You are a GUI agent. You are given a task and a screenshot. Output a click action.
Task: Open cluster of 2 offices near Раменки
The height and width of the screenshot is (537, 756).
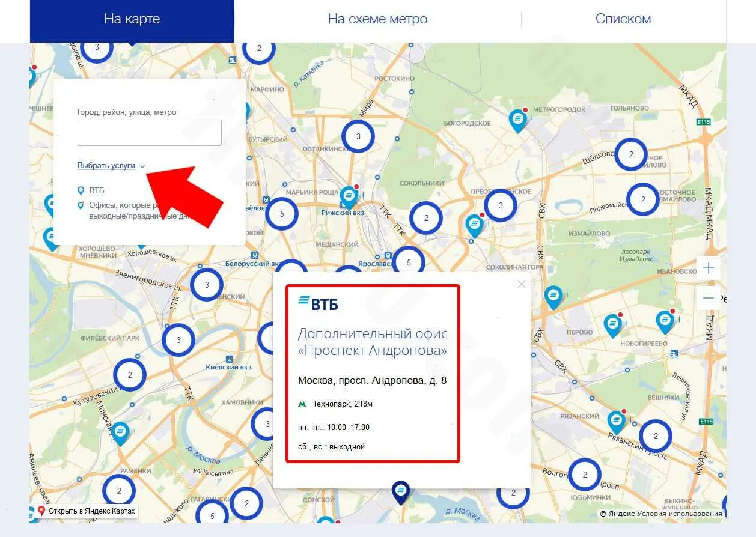point(119,491)
